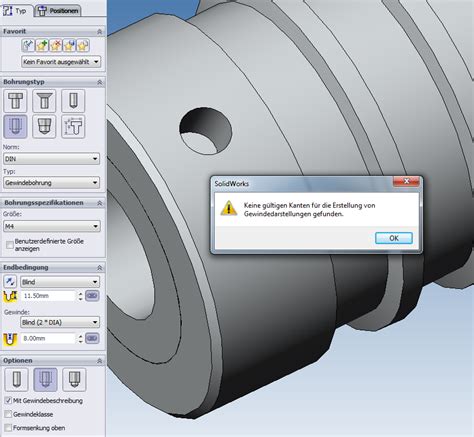Switch to the Typ tab
474x437 pixels.
pos(16,11)
